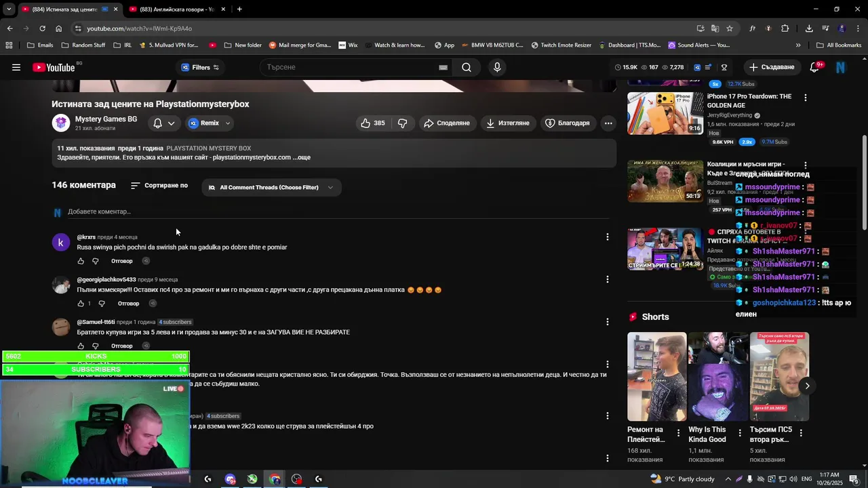Open the YouTube hamburger guide menu
868x488 pixels.
point(16,67)
